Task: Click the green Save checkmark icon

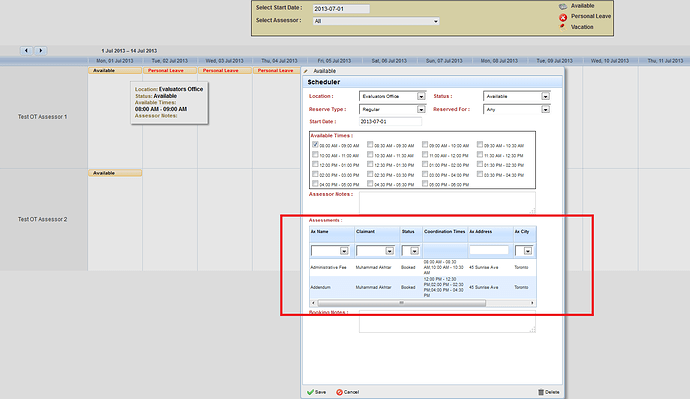Action: [x=310, y=392]
